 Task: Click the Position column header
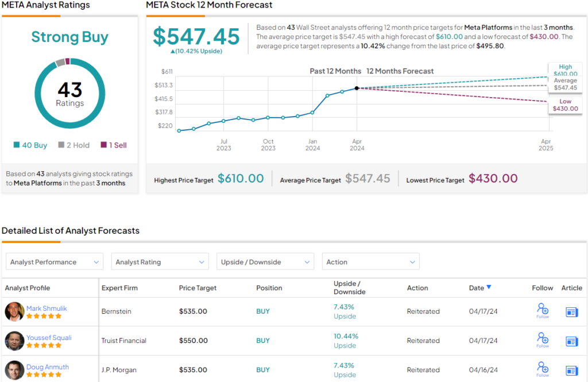269,288
